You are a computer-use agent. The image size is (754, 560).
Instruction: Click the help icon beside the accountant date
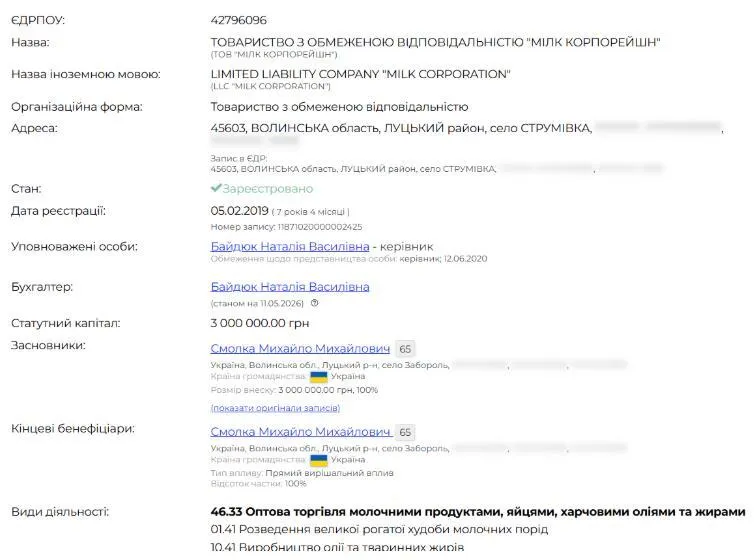point(314,303)
